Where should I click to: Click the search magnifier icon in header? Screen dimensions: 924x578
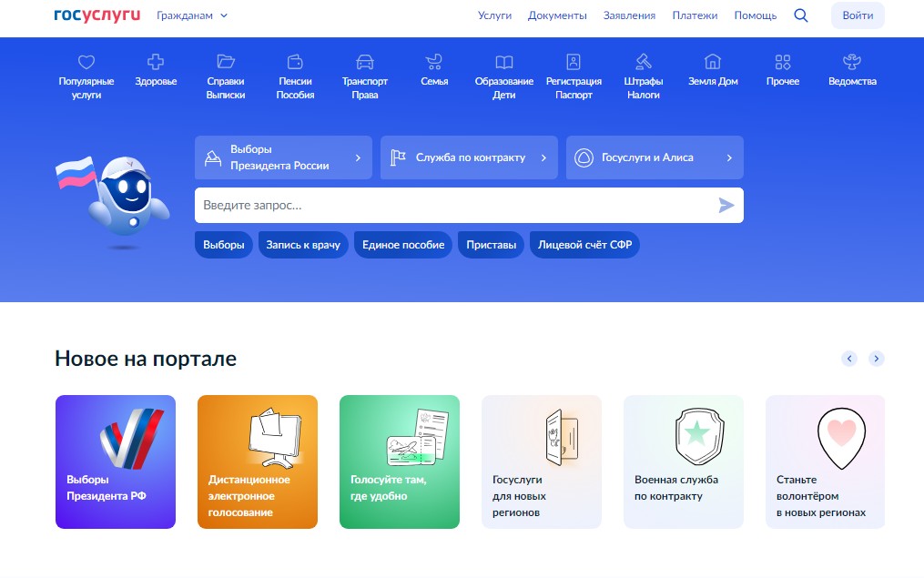[801, 15]
